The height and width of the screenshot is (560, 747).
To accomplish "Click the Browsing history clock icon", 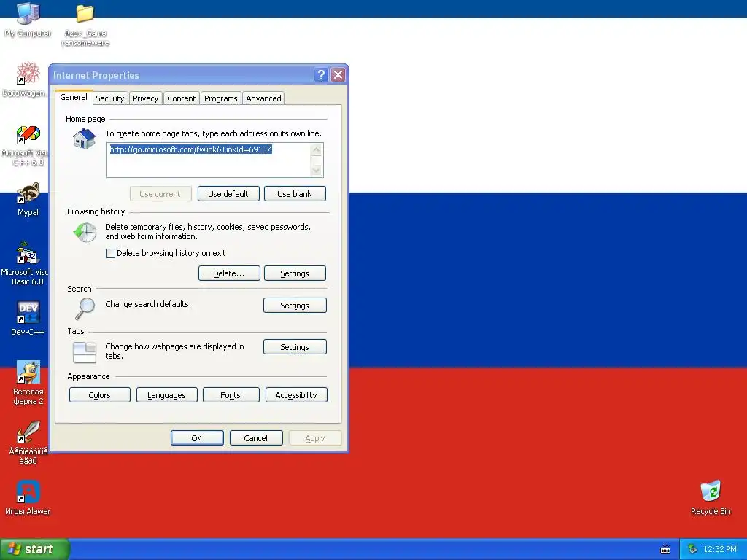I will coord(85,233).
